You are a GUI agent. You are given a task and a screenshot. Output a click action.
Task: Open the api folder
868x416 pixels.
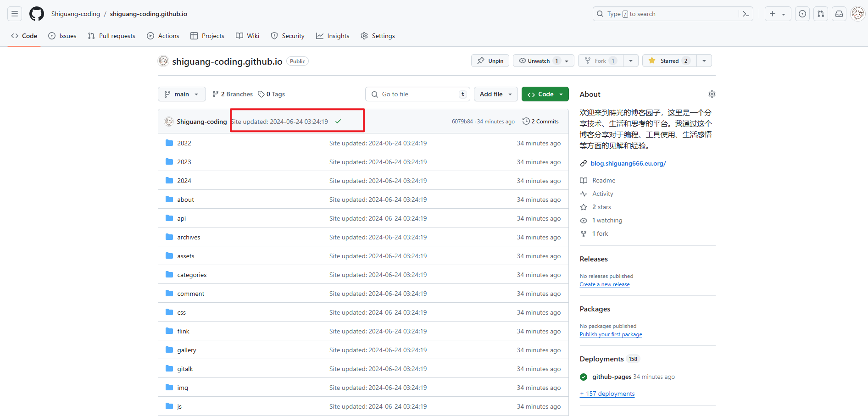pyautogui.click(x=182, y=218)
